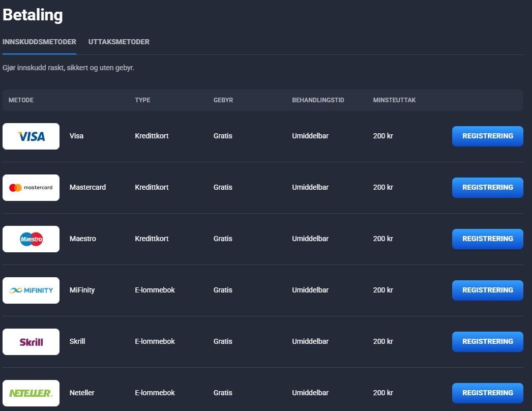Click Registrering button in MiFinity row
This screenshot has width=532, height=411.
488,290
